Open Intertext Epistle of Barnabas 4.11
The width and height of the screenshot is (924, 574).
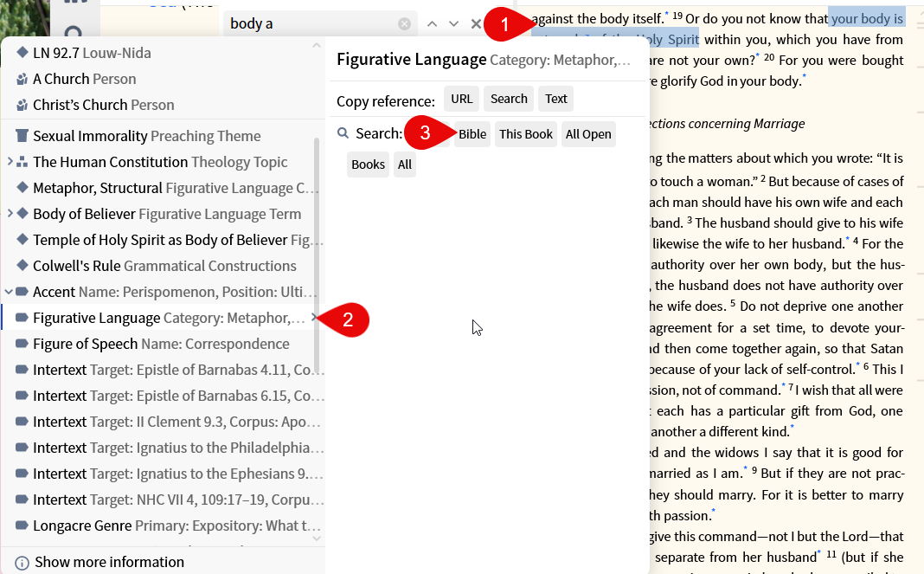tap(163, 370)
